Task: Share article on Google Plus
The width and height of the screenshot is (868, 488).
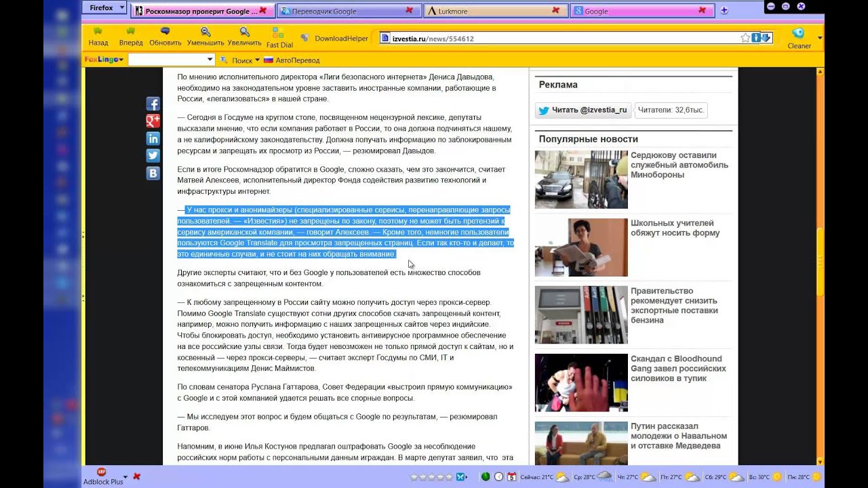Action: 153,121
